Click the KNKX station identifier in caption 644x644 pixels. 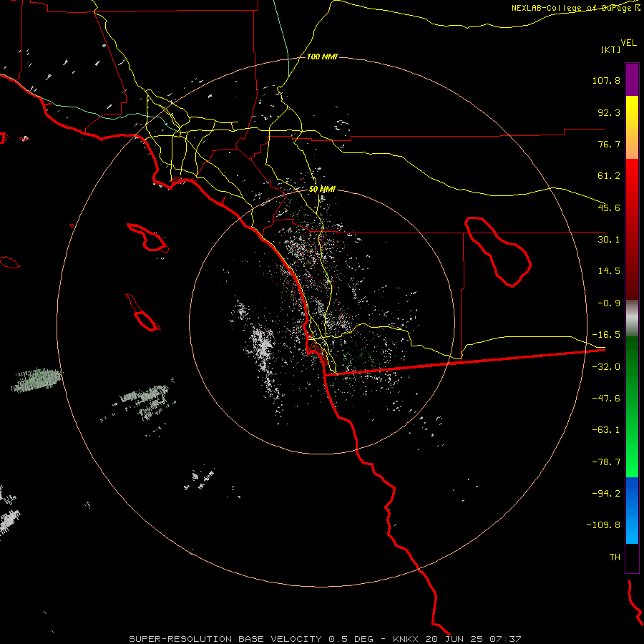[x=406, y=639]
